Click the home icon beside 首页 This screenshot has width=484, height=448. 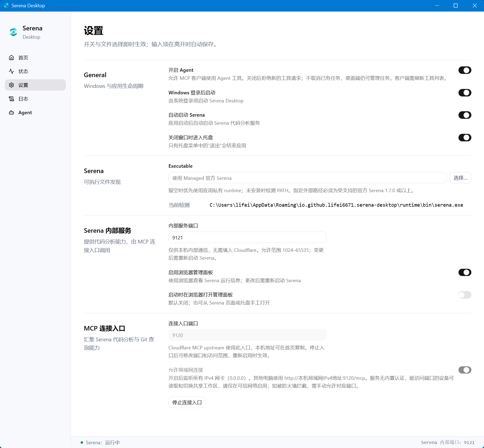11,58
